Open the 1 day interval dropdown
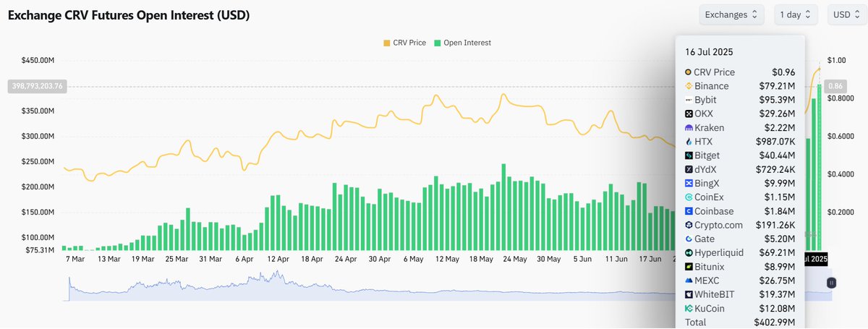868x329 pixels. point(796,14)
